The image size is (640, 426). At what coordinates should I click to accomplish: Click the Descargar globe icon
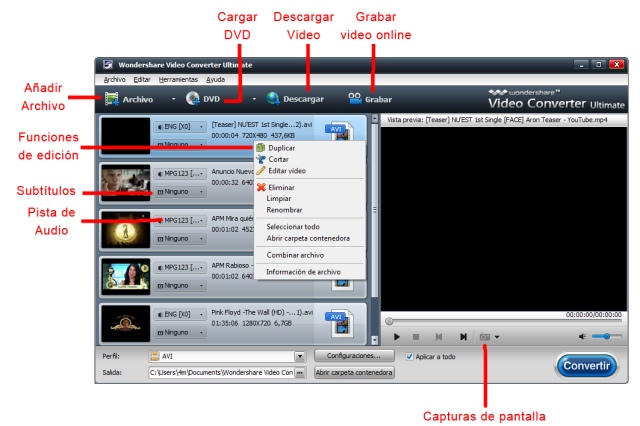click(x=273, y=98)
